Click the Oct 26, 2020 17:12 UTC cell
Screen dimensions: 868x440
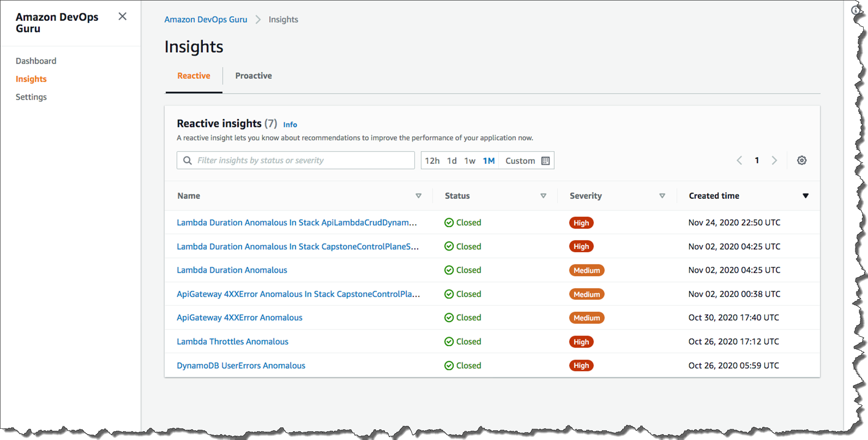[x=733, y=342]
